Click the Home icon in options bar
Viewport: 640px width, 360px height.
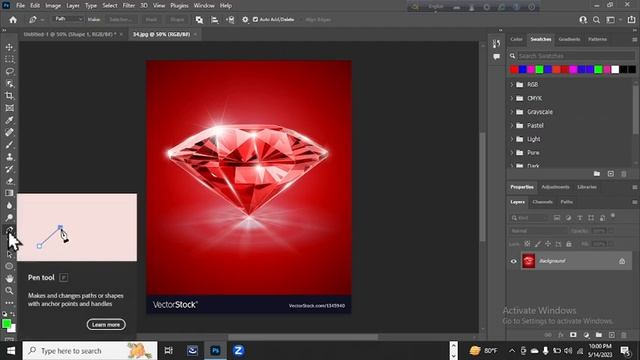click(x=13, y=20)
